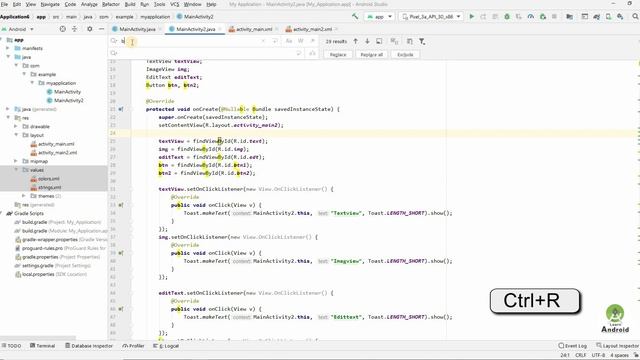
Task: Click the CRLF line separator entry
Action: coord(580,355)
